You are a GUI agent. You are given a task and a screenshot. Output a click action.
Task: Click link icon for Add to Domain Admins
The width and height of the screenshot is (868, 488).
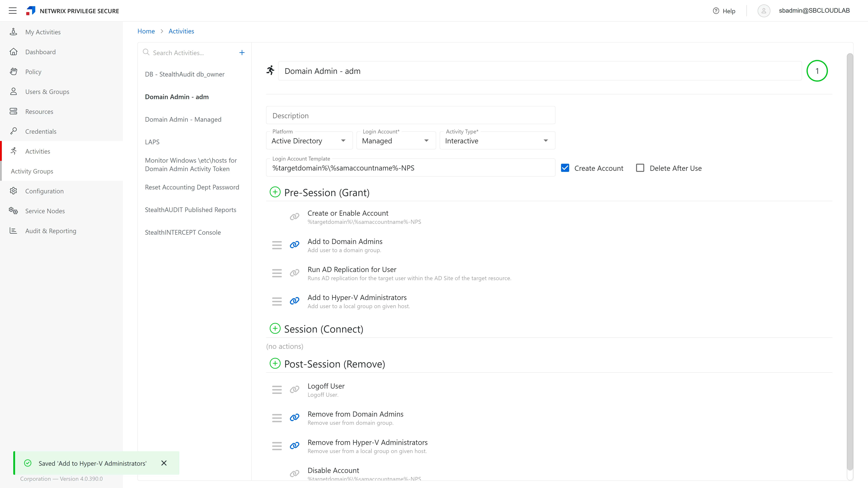click(294, 245)
